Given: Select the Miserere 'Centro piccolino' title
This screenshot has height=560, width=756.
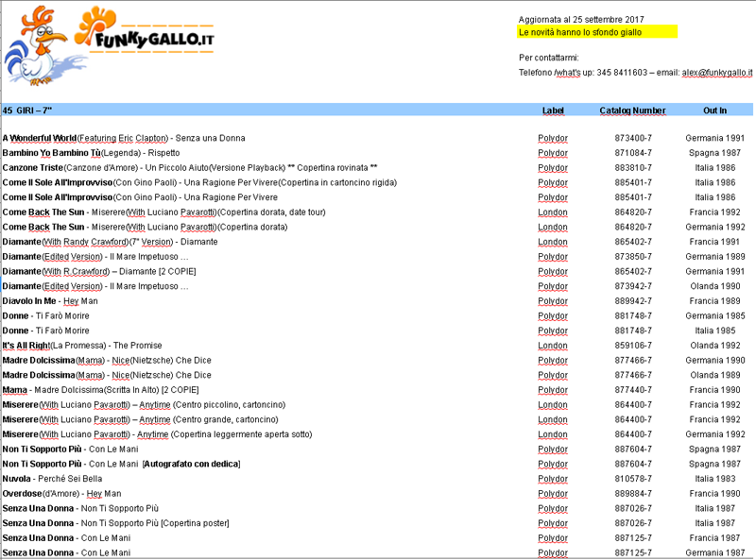Looking at the screenshot, I should click(x=144, y=405).
